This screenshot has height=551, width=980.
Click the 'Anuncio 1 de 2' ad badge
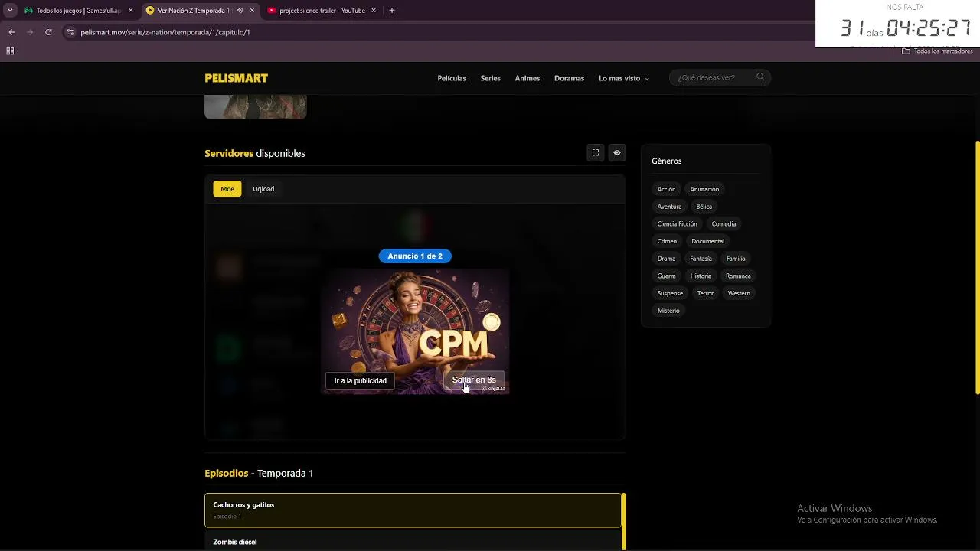415,256
